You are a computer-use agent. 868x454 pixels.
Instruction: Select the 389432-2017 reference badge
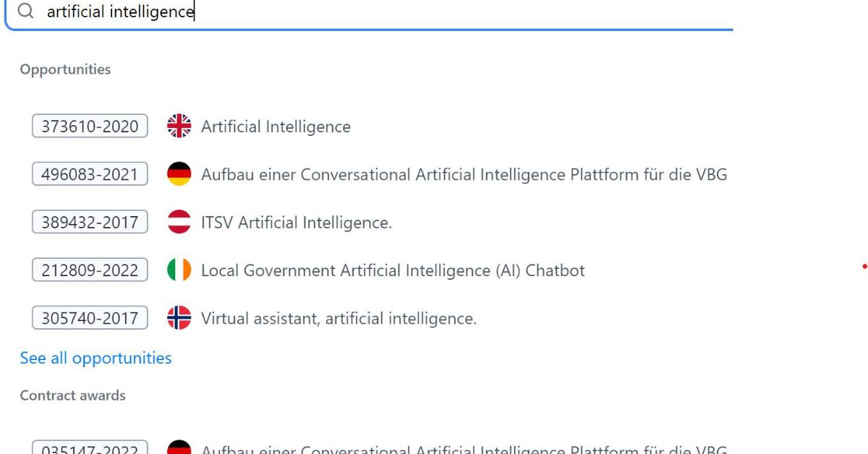90,222
